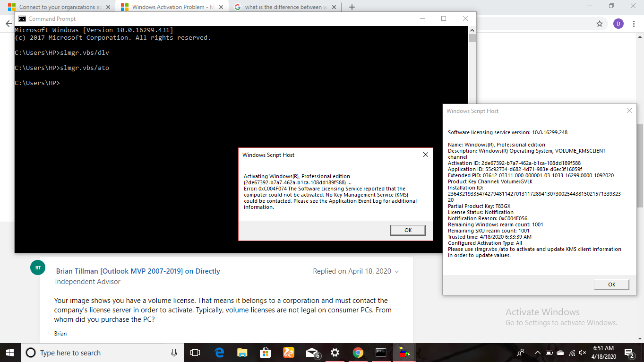Open a new Chrome tab
This screenshot has width=644, height=362.
[352, 7]
